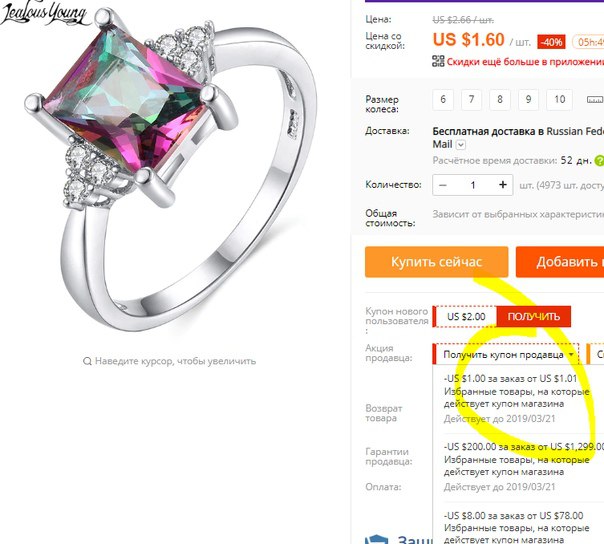Click the blue shield protection icon
The image size is (604, 544).
click(x=376, y=539)
